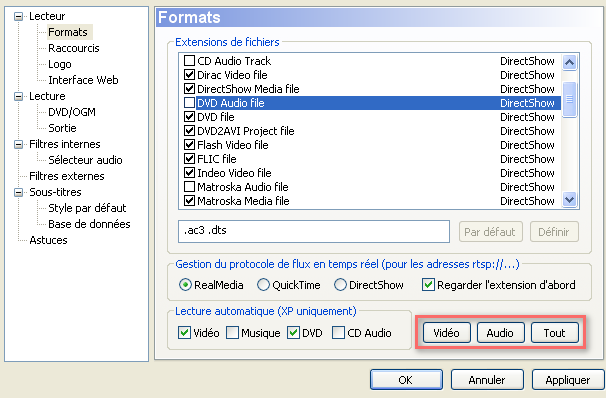The width and height of the screenshot is (606, 398).
Task: Uncheck Vidéo autoplay checkbox
Action: pyautogui.click(x=184, y=333)
